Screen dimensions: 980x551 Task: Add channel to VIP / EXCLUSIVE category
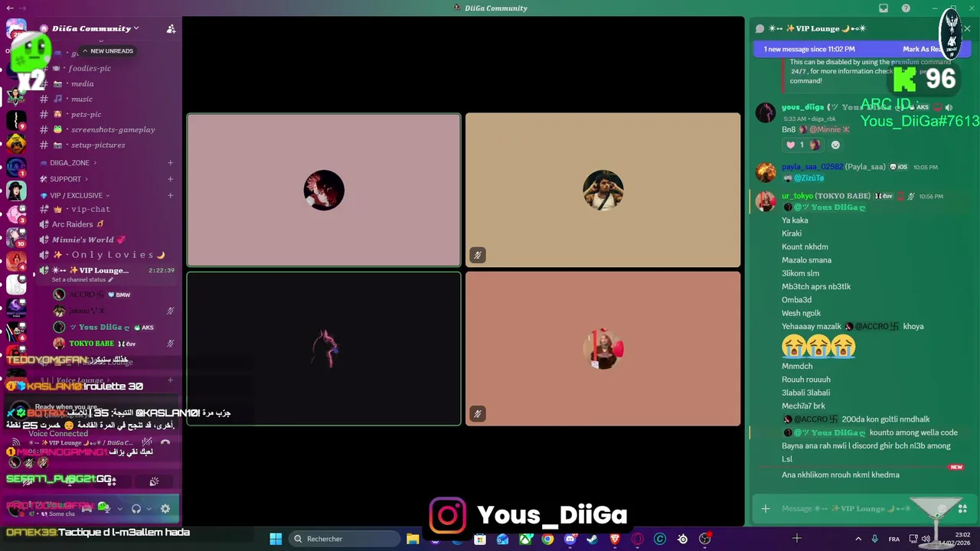(170, 195)
